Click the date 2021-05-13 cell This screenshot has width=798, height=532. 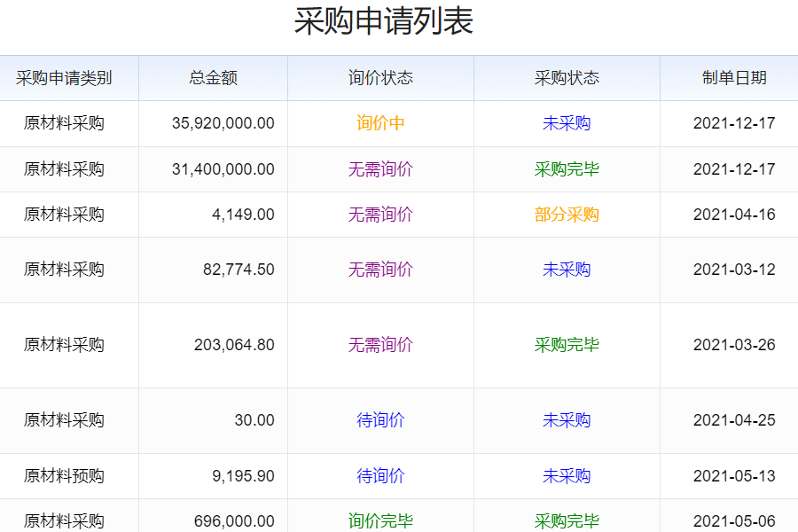(734, 476)
